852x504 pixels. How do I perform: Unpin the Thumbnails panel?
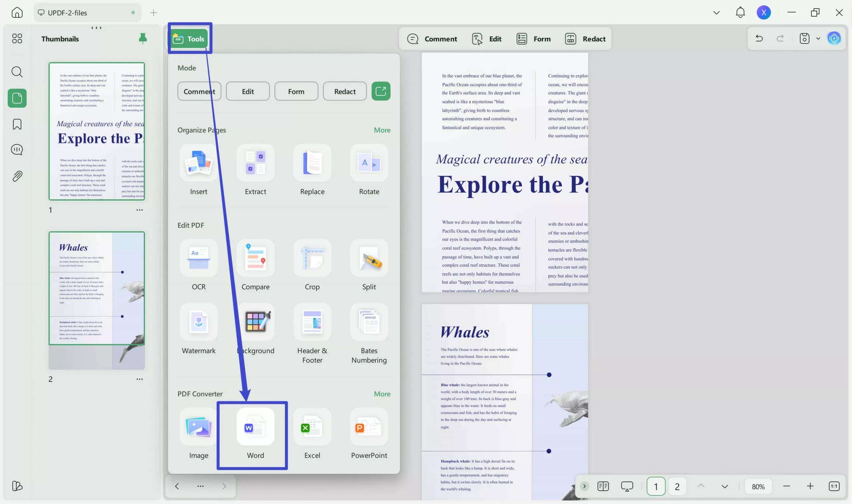(143, 38)
